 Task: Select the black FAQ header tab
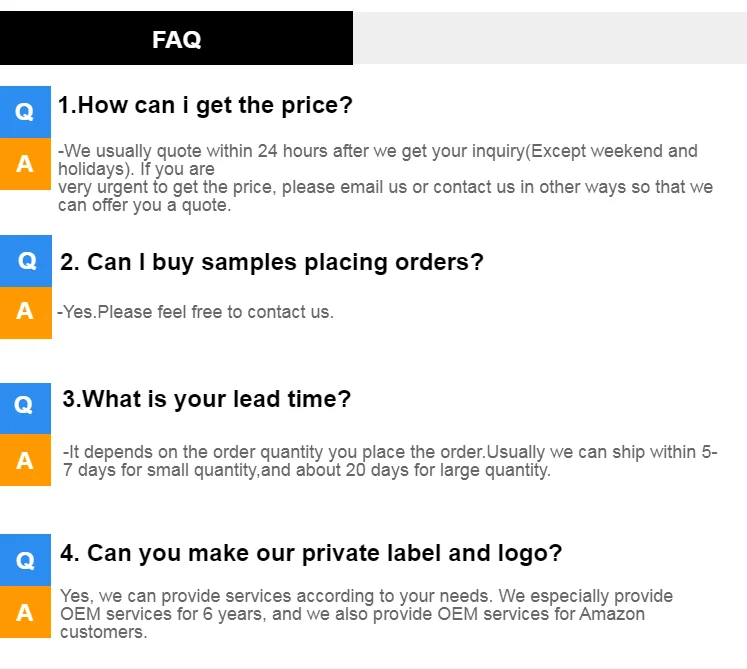[176, 39]
